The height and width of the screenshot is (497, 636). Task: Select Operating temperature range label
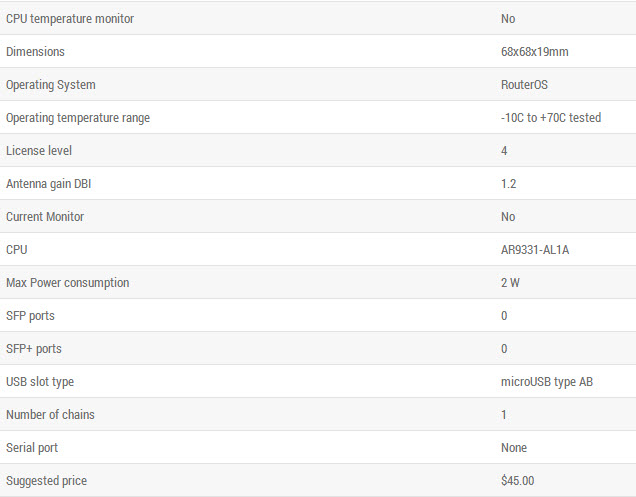click(78, 118)
